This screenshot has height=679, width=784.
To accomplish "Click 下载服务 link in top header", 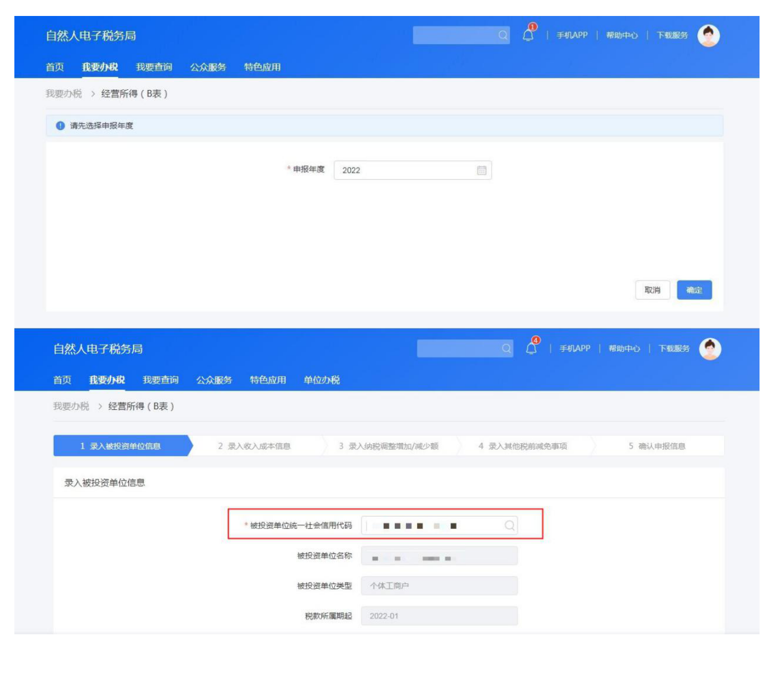I will [672, 35].
